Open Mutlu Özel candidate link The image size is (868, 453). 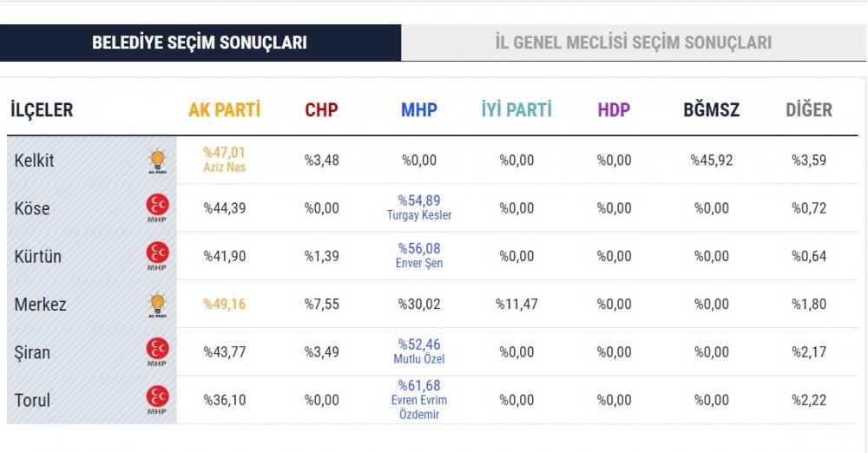pyautogui.click(x=419, y=359)
